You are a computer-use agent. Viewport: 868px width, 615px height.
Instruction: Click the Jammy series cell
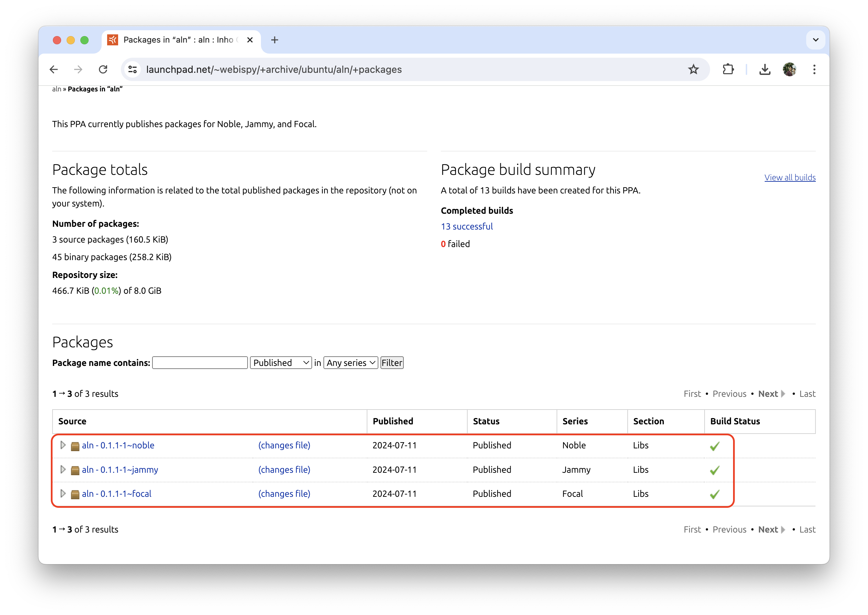(x=576, y=470)
